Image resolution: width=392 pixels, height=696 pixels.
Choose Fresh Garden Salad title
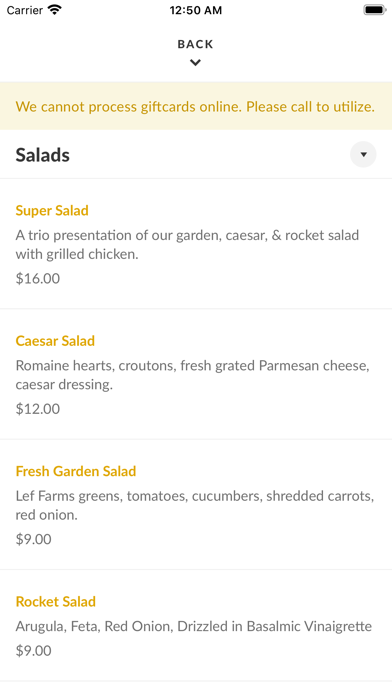click(76, 471)
